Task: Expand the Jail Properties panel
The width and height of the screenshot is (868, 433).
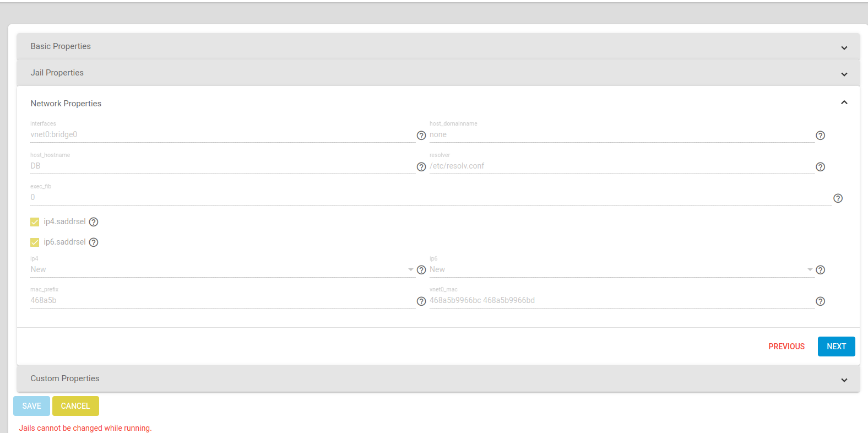Action: click(438, 73)
